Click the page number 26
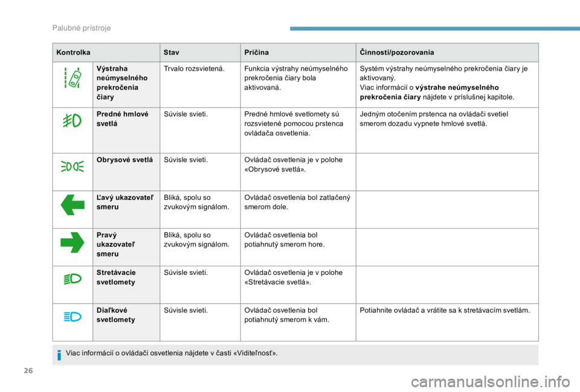 pos(28,370)
